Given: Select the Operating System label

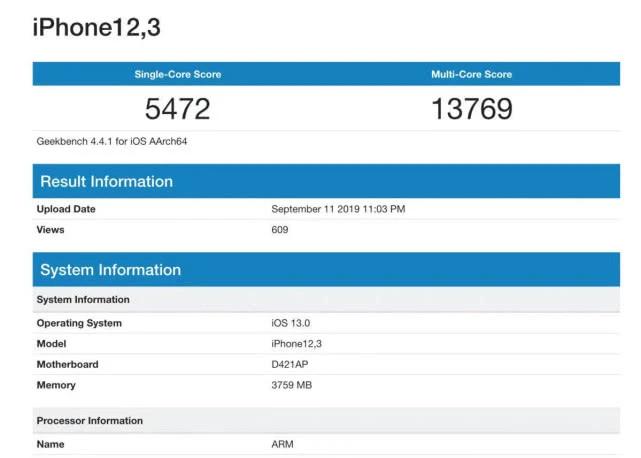Looking at the screenshot, I should coord(79,323).
